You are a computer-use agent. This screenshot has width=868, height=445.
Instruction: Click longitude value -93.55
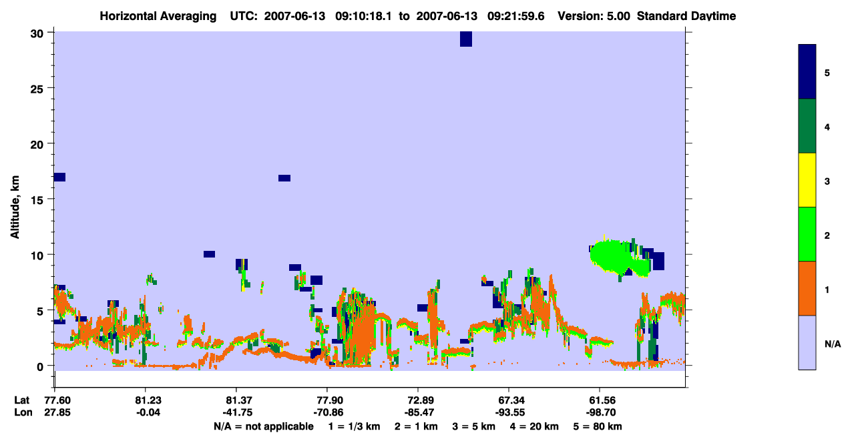[509, 412]
